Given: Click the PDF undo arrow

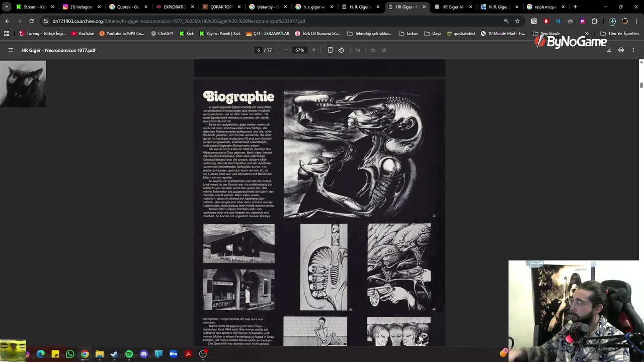Looking at the screenshot, I should pos(373,50).
